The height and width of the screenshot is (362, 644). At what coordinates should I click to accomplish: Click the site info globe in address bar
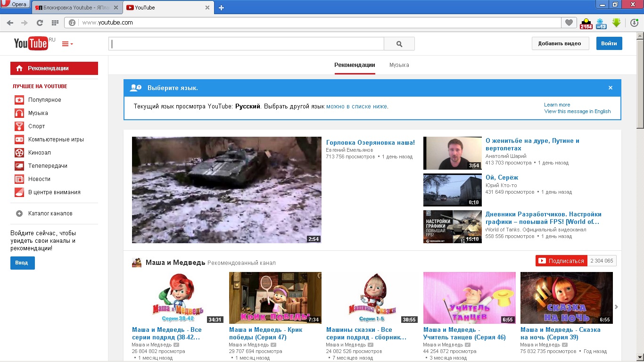(73, 23)
